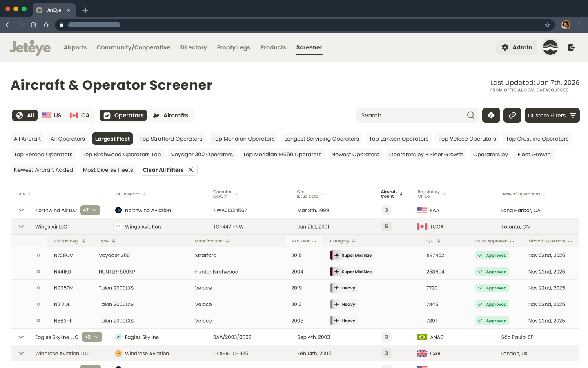Sort by DBA column arrow
588x368 pixels.
[30, 194]
